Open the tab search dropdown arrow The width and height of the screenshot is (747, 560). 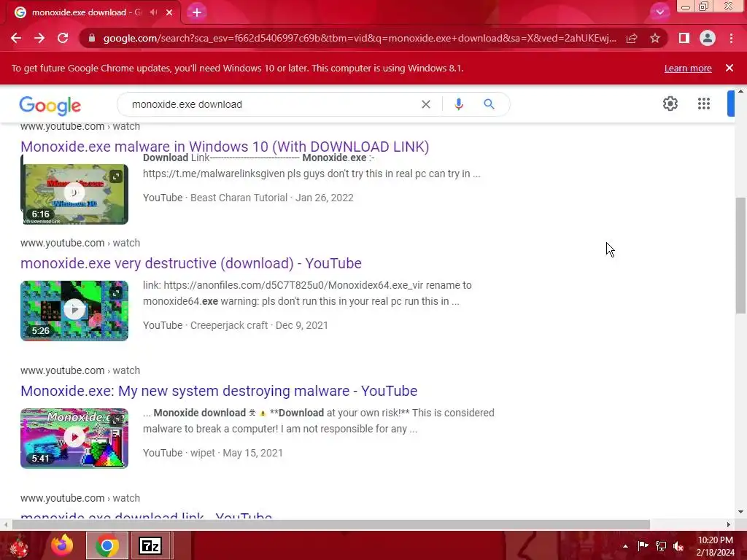659,12
